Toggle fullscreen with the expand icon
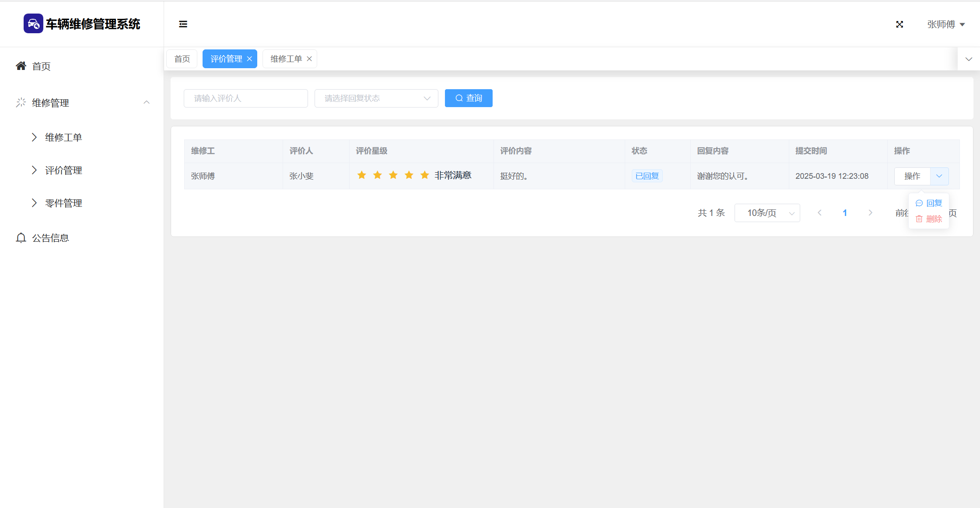 (899, 24)
